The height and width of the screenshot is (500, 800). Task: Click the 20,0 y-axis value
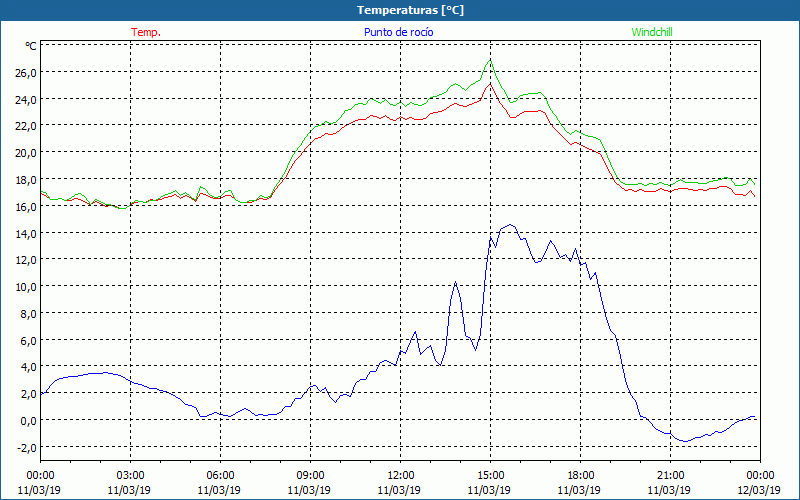(26, 153)
